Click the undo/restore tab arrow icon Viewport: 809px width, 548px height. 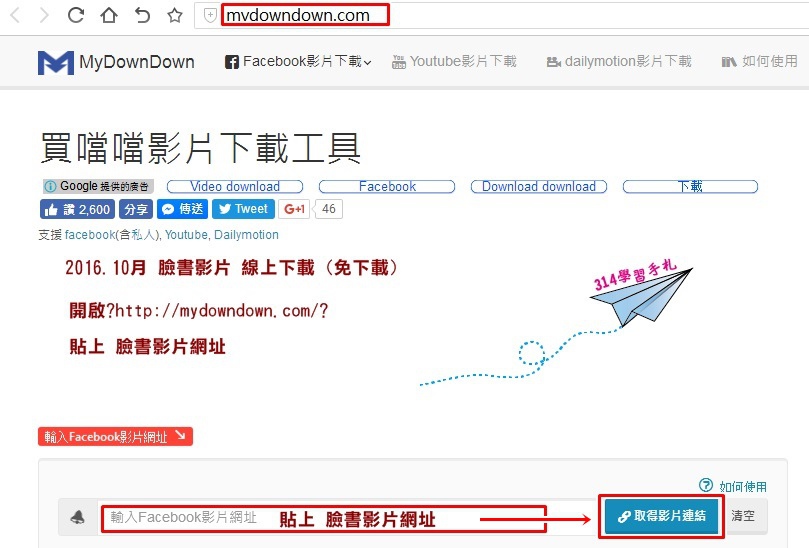pyautogui.click(x=142, y=15)
